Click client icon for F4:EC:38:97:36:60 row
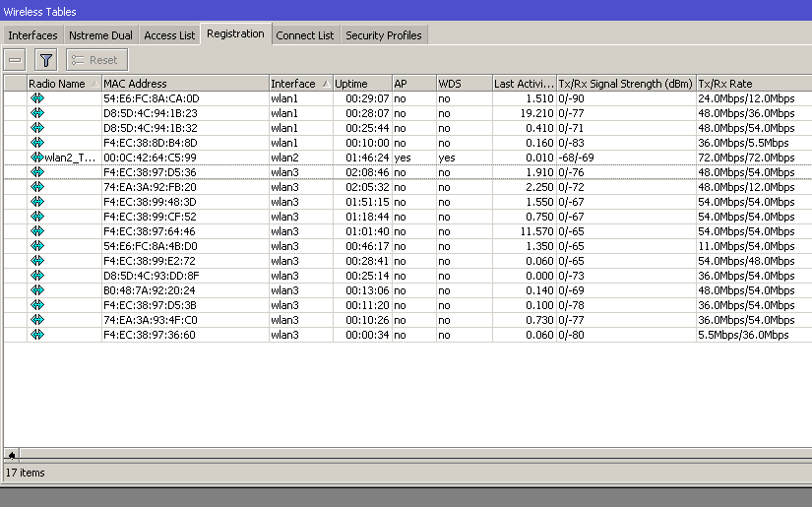The width and height of the screenshot is (812, 507). click(37, 334)
